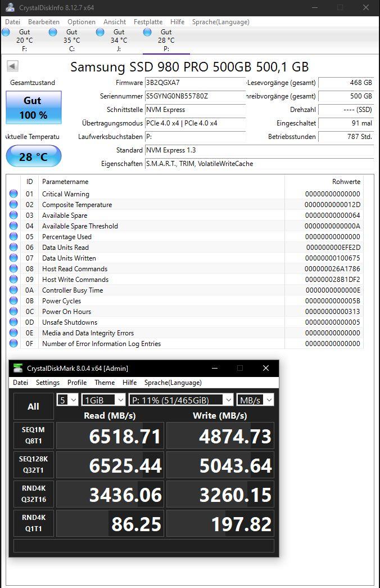Click the Composite Temperature status orb

tap(13, 204)
